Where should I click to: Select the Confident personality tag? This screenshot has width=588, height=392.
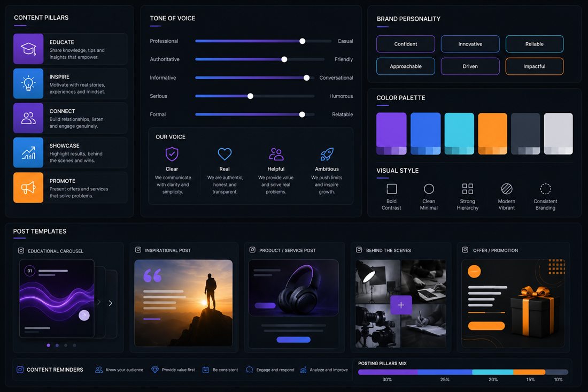pyautogui.click(x=406, y=44)
